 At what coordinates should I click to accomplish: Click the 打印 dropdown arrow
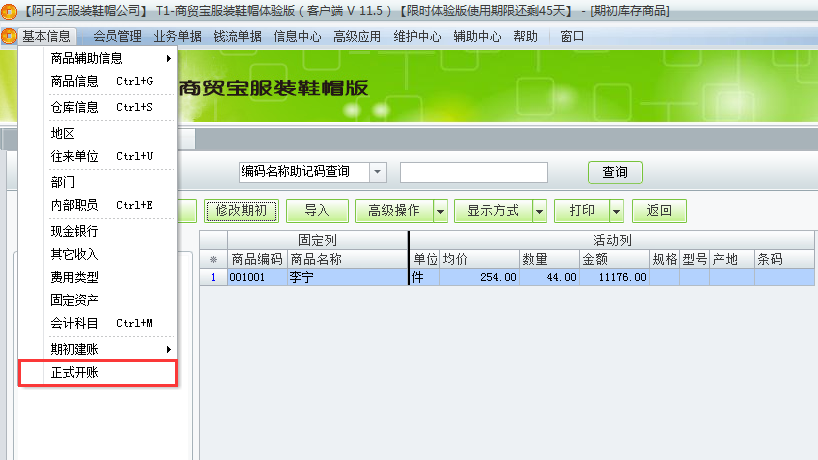(616, 211)
